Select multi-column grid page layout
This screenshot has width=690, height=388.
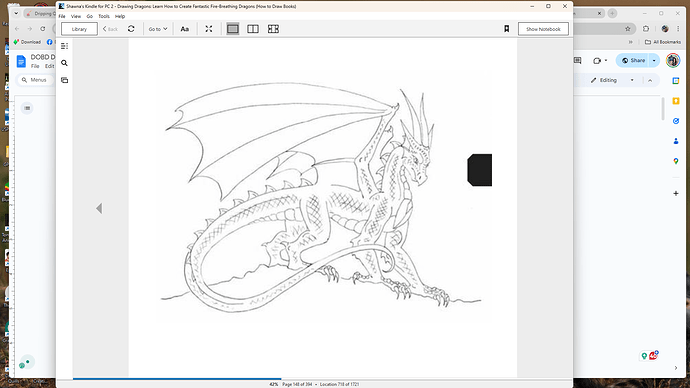pyautogui.click(x=273, y=29)
